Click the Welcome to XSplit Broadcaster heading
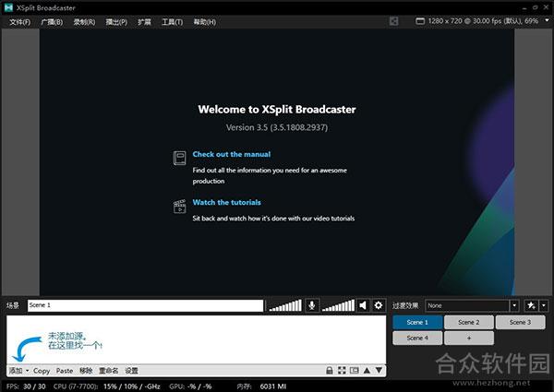The image size is (554, 392). tap(277, 110)
